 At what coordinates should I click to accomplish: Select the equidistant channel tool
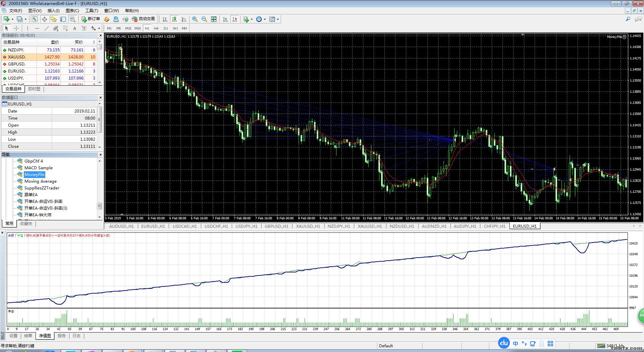point(56,28)
